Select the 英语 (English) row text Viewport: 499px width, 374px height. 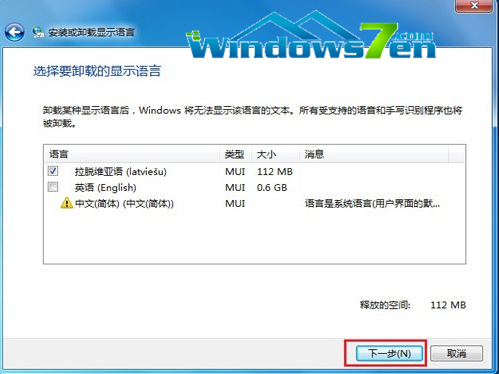(x=105, y=188)
